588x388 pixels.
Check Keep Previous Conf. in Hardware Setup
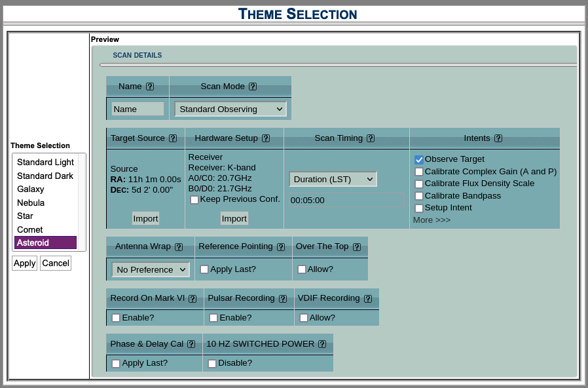point(194,199)
